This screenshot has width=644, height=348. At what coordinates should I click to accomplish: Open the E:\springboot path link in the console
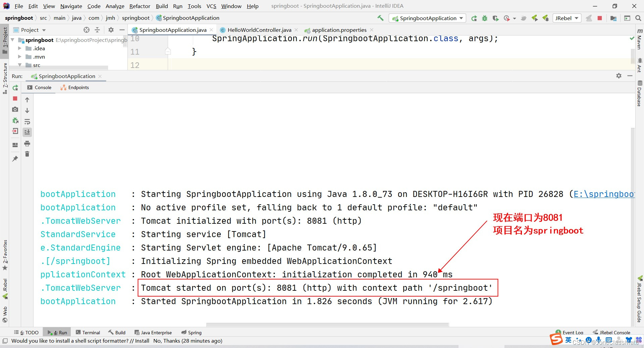604,194
